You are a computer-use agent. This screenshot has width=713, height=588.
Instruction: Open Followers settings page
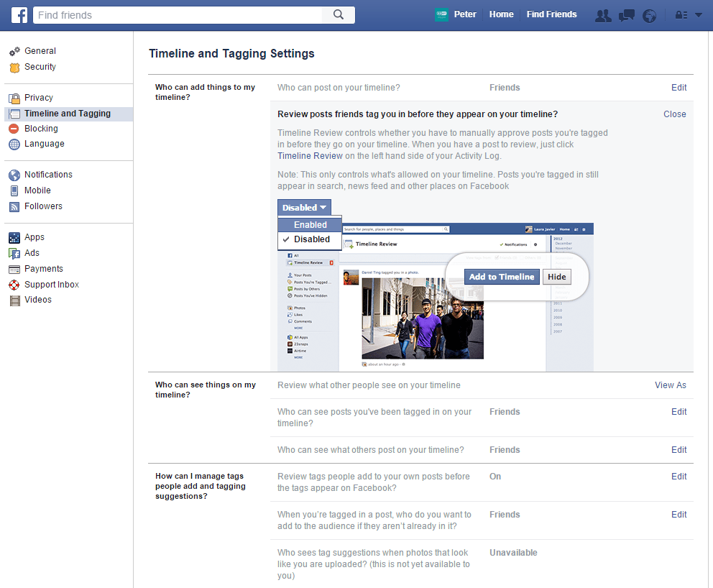[43, 206]
